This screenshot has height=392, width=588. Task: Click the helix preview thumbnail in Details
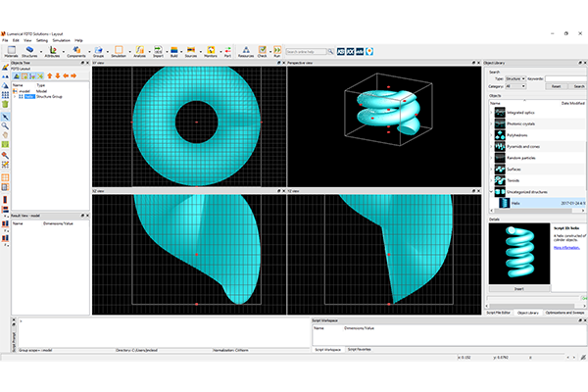(x=519, y=254)
